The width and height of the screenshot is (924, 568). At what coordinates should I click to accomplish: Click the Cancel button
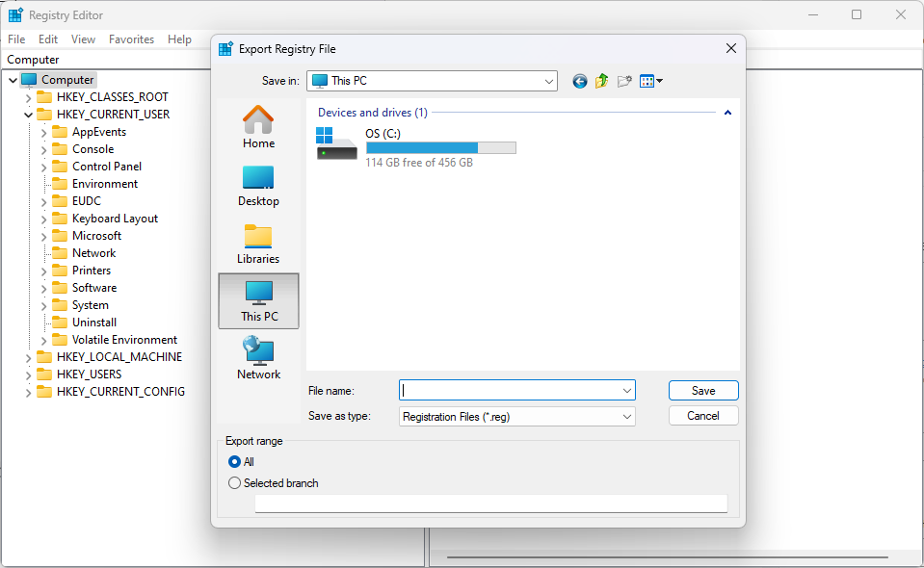[703, 416]
